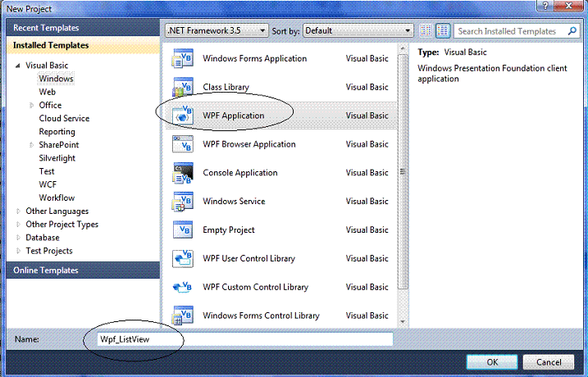Select the Windows Forms Application template icon
This screenshot has height=377, width=588.
(x=183, y=58)
